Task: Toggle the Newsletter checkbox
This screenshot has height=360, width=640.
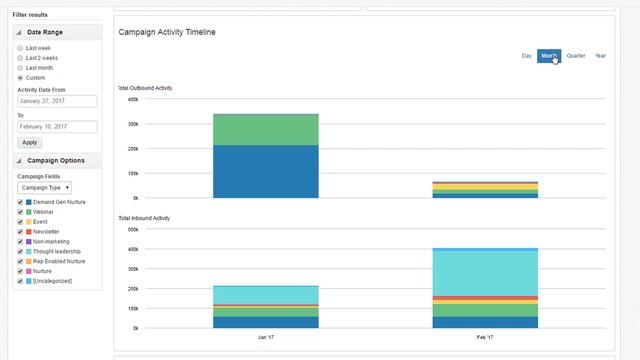Action: 20,232
